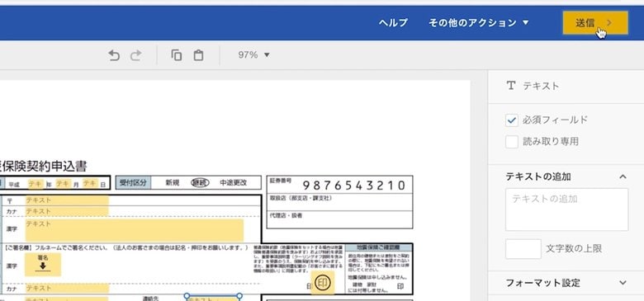Click the redo arrow icon

point(135,55)
